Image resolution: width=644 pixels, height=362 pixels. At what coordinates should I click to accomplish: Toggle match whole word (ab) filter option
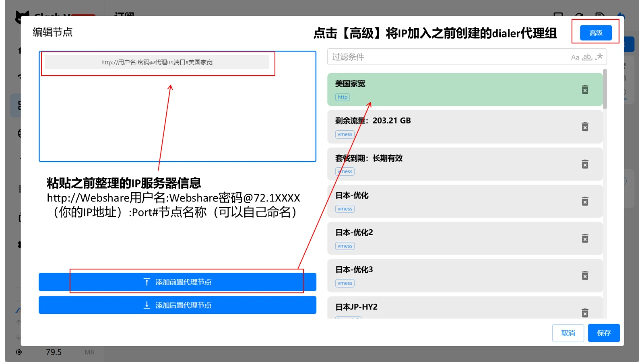tap(587, 57)
